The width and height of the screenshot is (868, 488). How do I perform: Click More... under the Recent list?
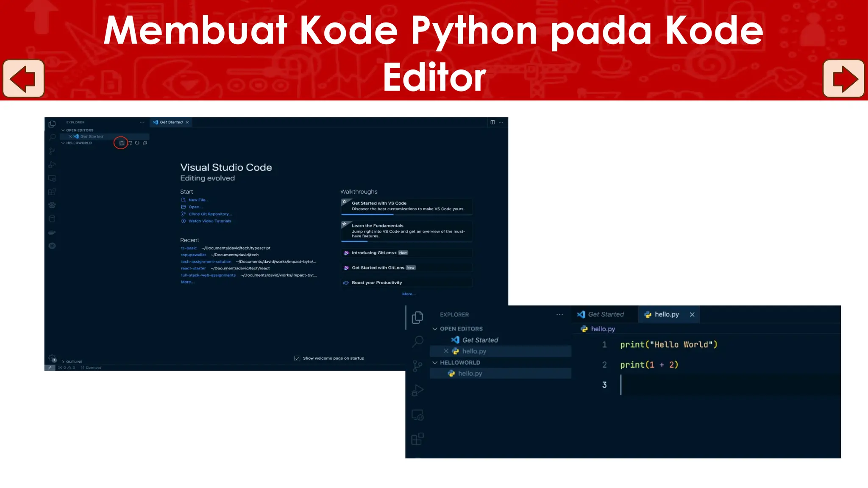click(187, 282)
